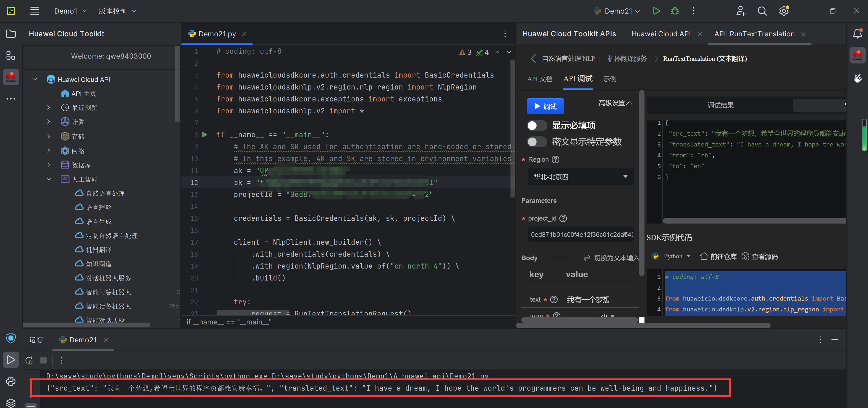Image resolution: width=868 pixels, height=408 pixels.
Task: Select Huawei Cloud API tab
Action: 661,34
